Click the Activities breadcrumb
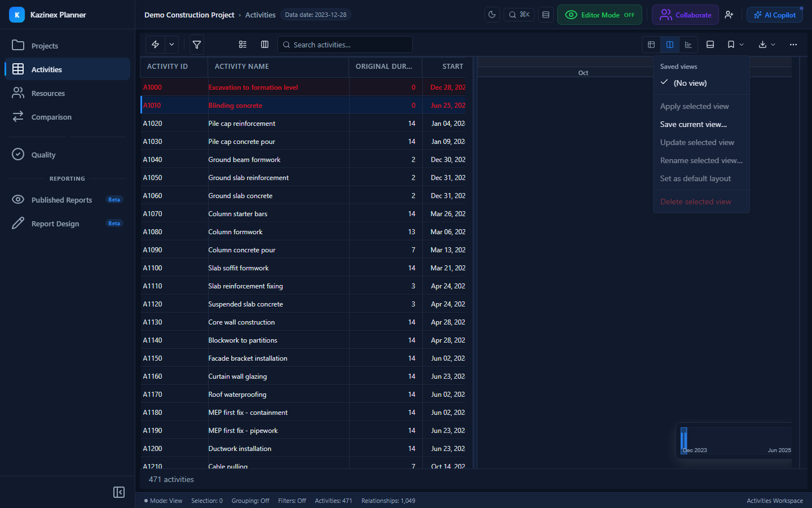812x508 pixels. point(261,15)
